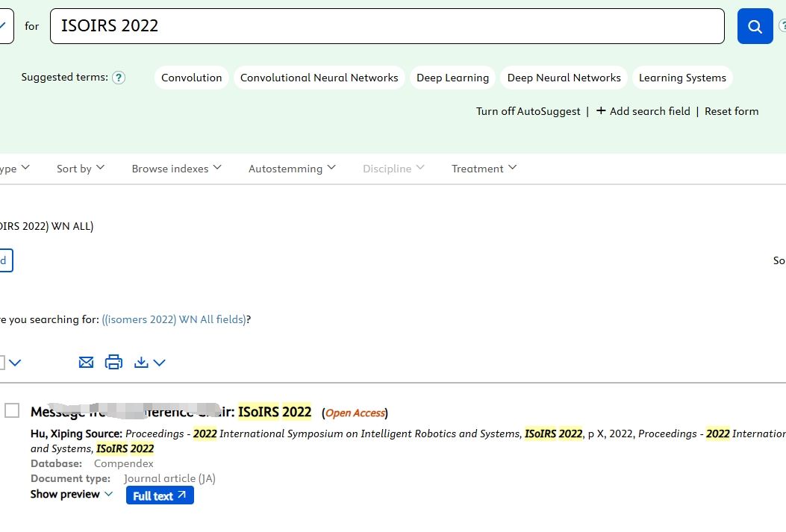Click the search box containing ISOIRS 2022
Screen dimensions: 786x532
(x=387, y=26)
